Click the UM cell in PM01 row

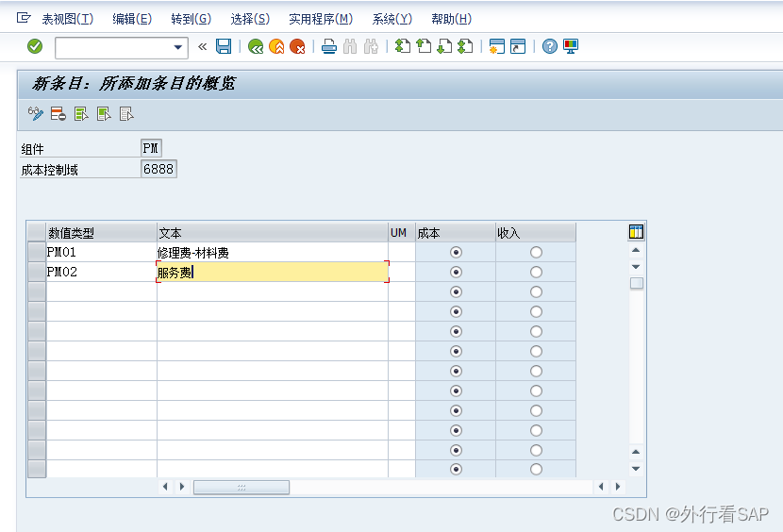pyautogui.click(x=402, y=252)
